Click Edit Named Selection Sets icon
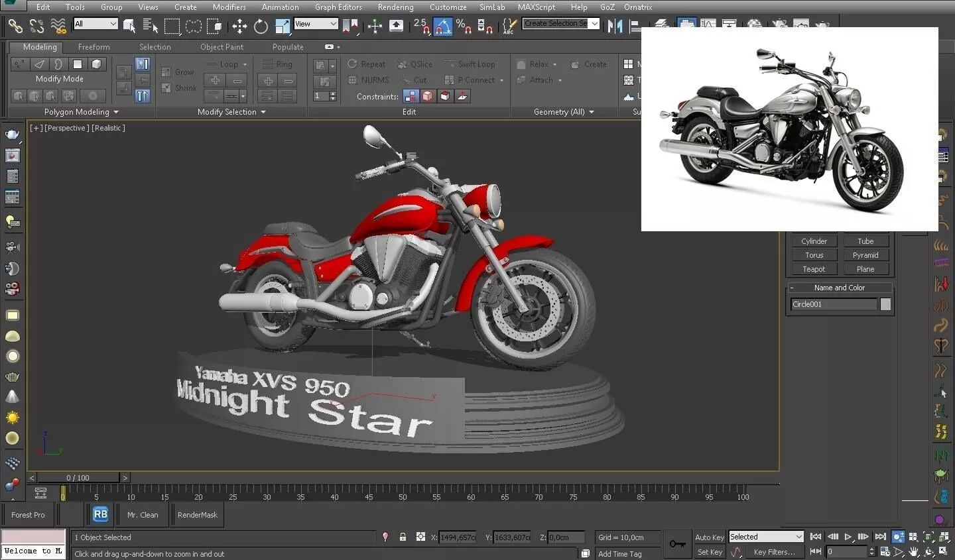This screenshot has height=560, width=955. [509, 26]
